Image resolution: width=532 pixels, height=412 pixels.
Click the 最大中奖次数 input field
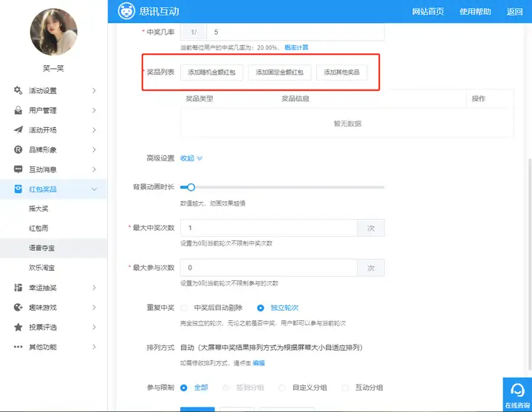point(269,228)
